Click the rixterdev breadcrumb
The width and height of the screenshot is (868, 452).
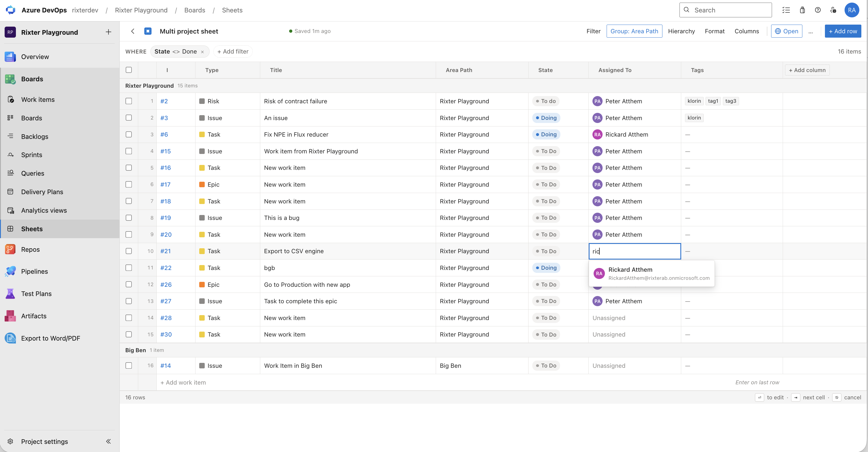pyautogui.click(x=85, y=10)
